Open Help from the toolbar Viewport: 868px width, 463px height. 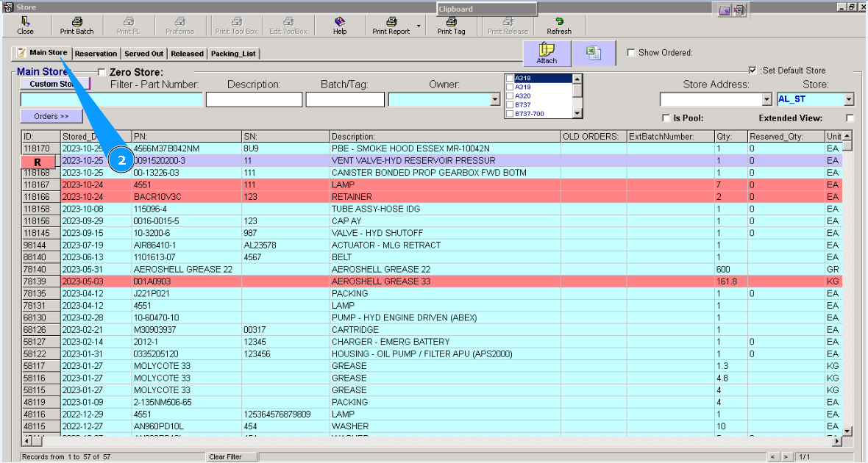click(339, 23)
